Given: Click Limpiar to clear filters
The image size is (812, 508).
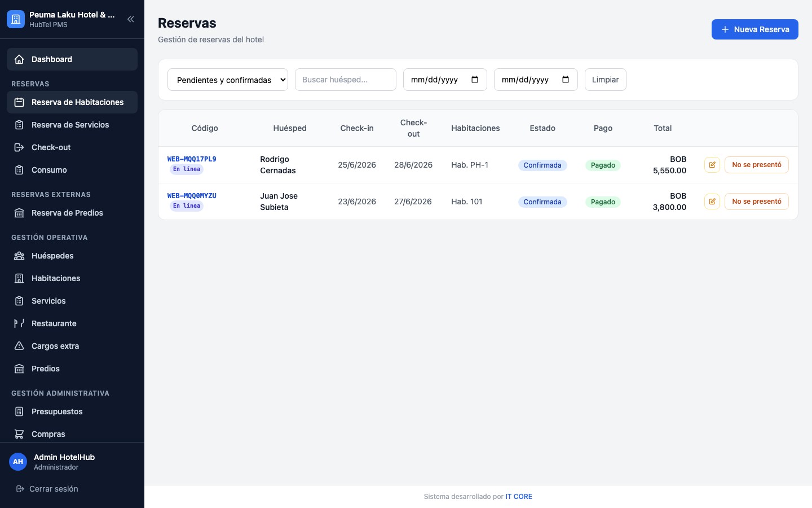Looking at the screenshot, I should click(605, 80).
